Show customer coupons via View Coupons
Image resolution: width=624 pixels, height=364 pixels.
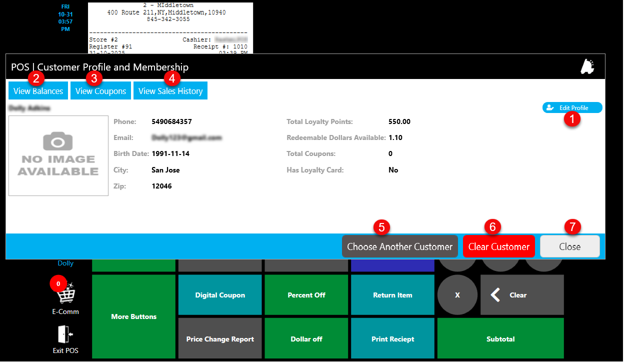[100, 91]
